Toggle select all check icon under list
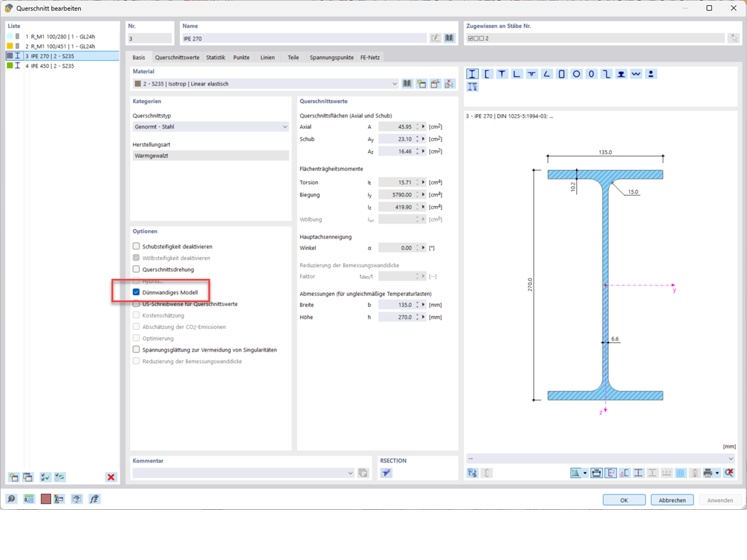This screenshot has height=560, width=747. (45, 477)
